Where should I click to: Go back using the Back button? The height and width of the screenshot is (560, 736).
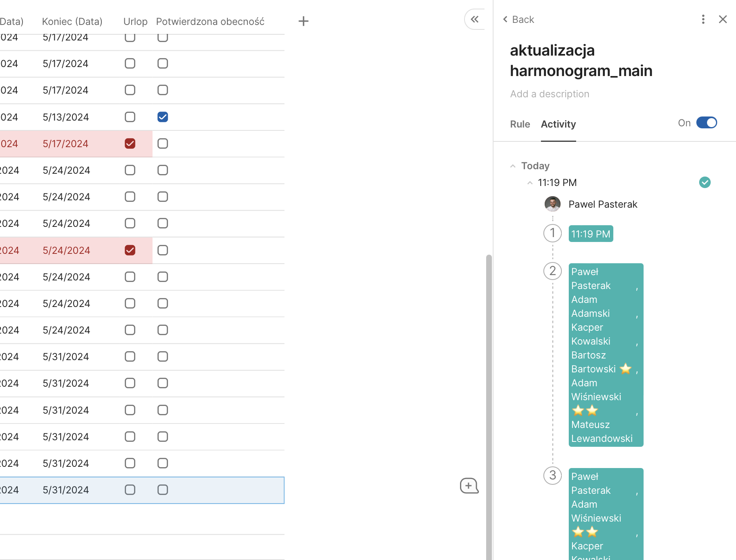point(518,20)
